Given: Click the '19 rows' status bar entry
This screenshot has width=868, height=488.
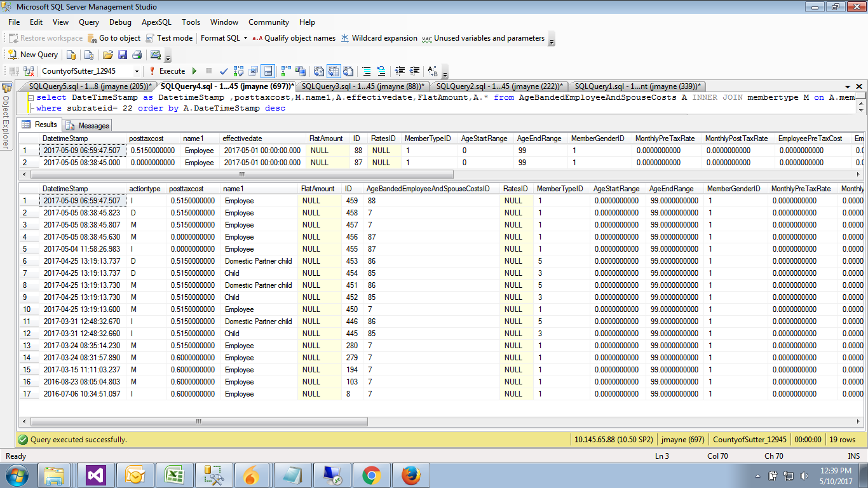Looking at the screenshot, I should pos(843,440).
